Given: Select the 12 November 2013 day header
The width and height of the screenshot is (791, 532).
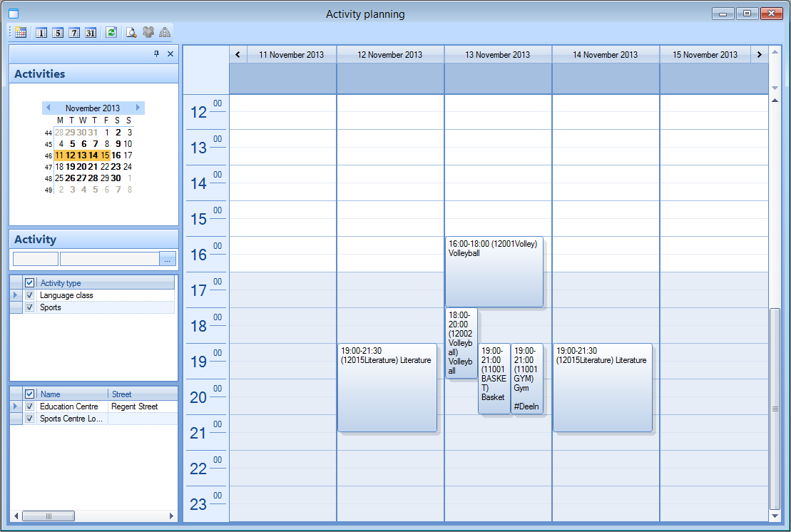Looking at the screenshot, I should [x=390, y=55].
